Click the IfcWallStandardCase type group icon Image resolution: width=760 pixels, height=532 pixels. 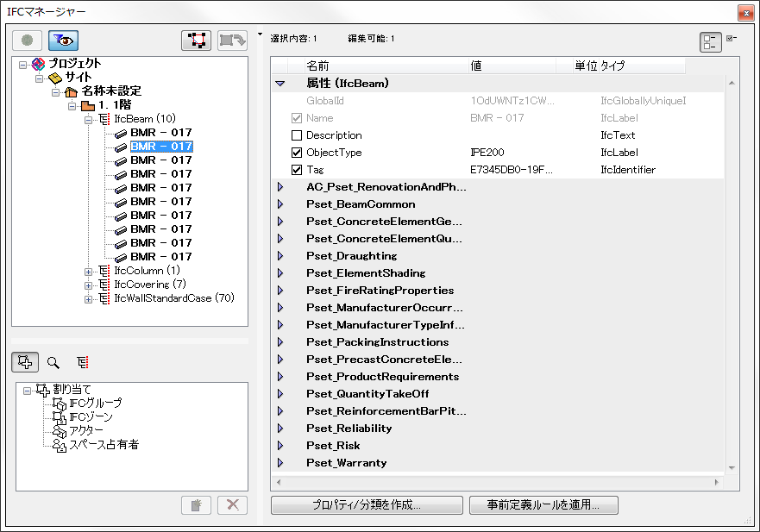click(x=104, y=298)
